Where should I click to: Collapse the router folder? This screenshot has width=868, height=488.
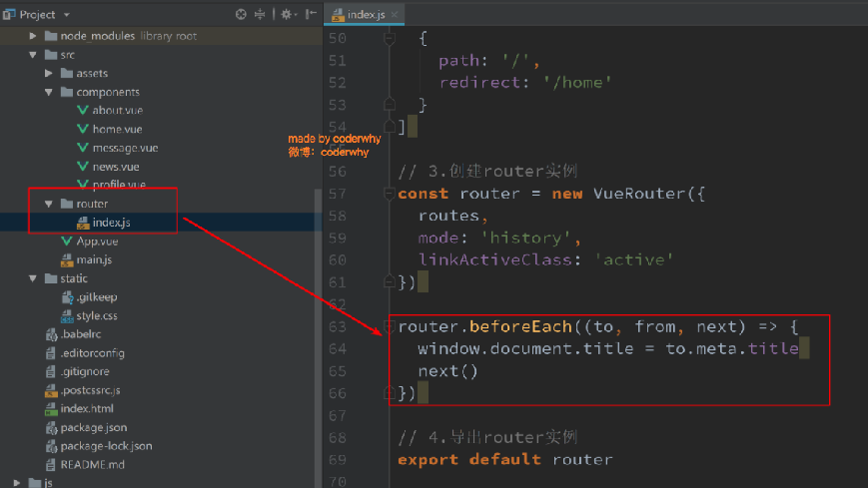coord(49,204)
